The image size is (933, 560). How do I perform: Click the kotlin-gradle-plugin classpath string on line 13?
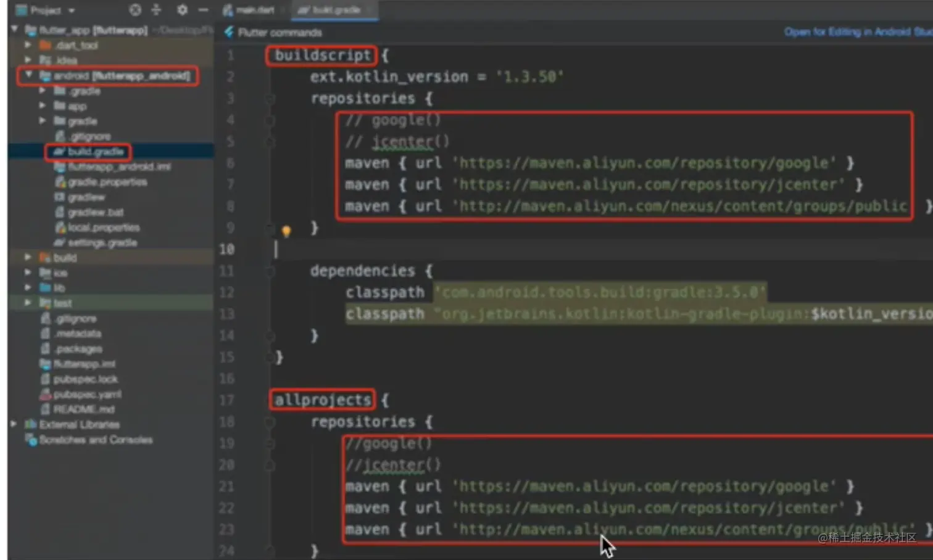pyautogui.click(x=683, y=314)
